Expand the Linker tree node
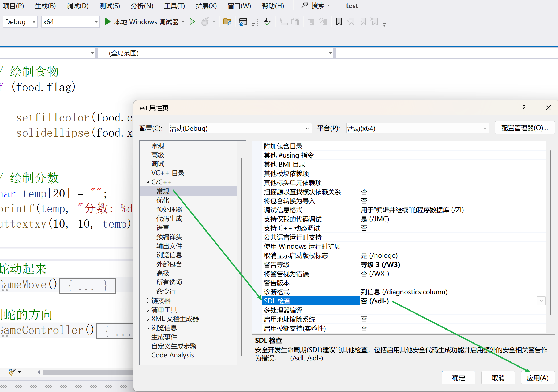This screenshot has width=558, height=392. [x=148, y=301]
